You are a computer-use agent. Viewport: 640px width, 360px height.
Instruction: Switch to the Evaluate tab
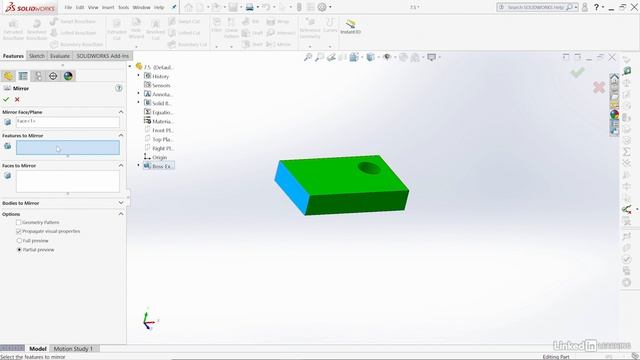[x=60, y=56]
